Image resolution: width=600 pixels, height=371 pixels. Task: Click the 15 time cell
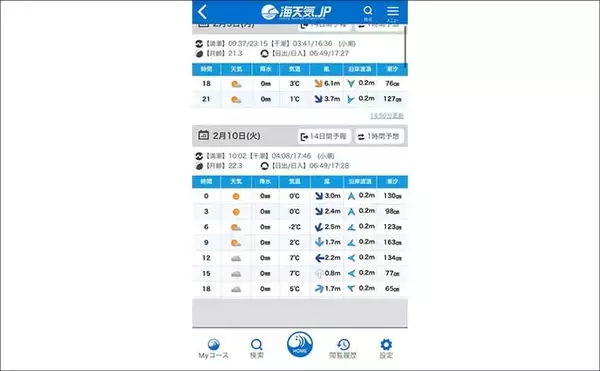(206, 273)
